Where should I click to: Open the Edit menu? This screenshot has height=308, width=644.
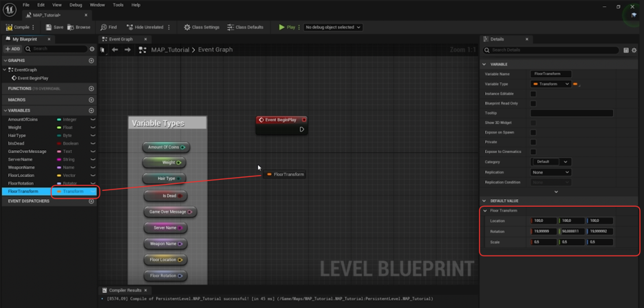[41, 5]
